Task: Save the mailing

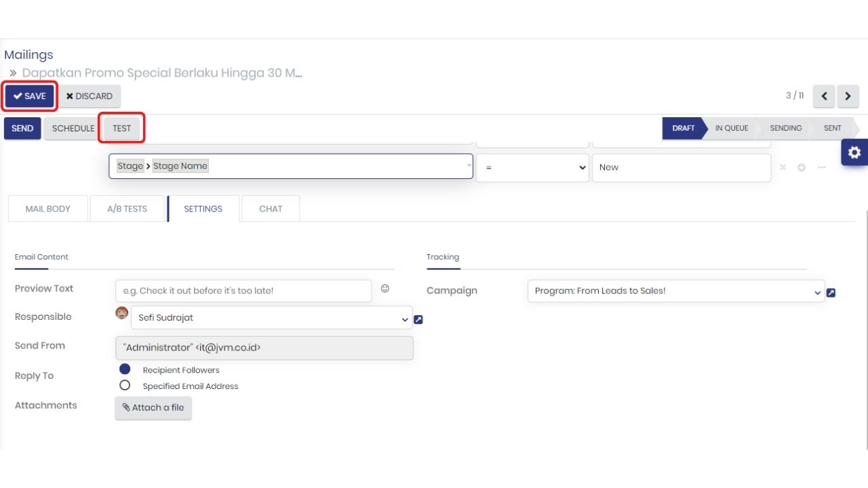Action: coord(30,96)
